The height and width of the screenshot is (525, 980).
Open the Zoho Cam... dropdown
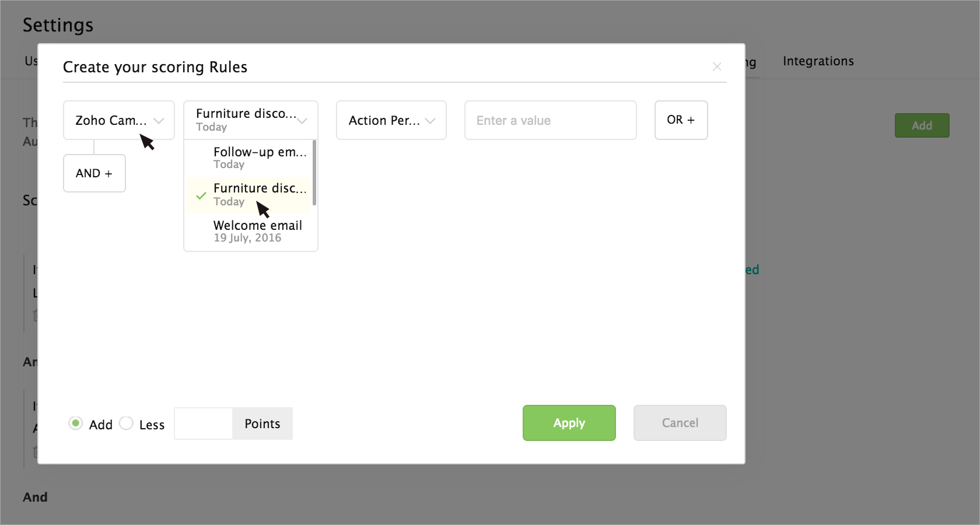tap(119, 120)
